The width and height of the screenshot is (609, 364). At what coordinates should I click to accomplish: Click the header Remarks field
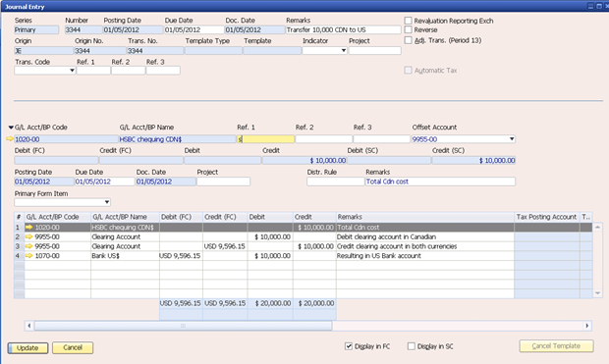coord(344,29)
